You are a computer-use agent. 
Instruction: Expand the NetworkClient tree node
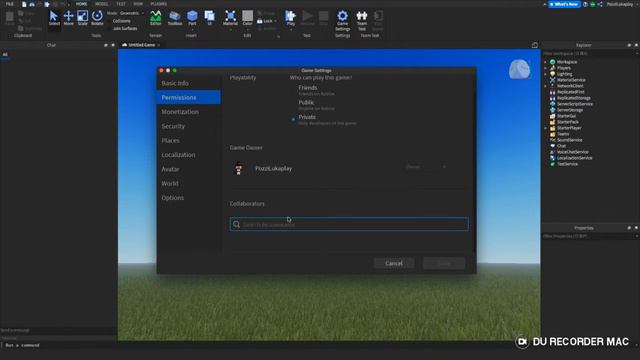(545, 86)
